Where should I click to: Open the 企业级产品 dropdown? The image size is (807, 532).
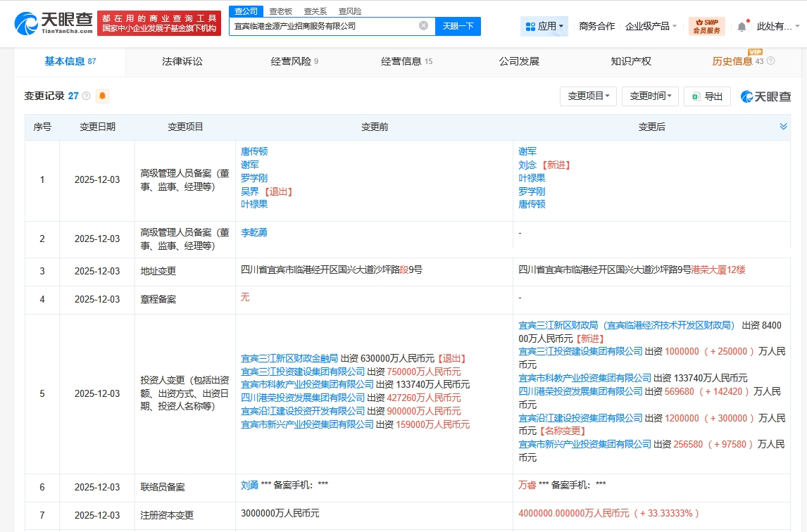coord(651,27)
